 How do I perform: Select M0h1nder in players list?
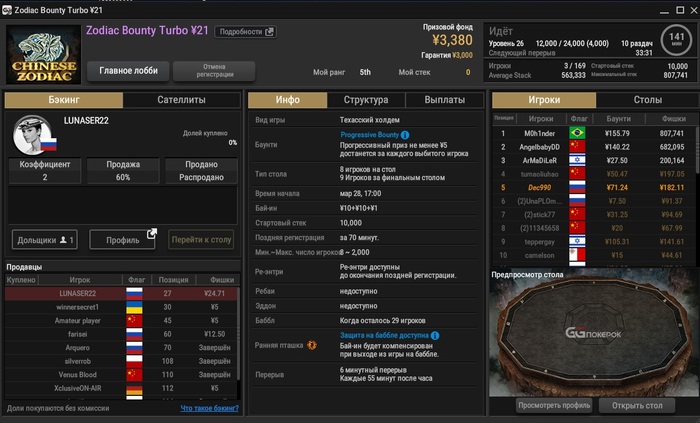point(594,133)
